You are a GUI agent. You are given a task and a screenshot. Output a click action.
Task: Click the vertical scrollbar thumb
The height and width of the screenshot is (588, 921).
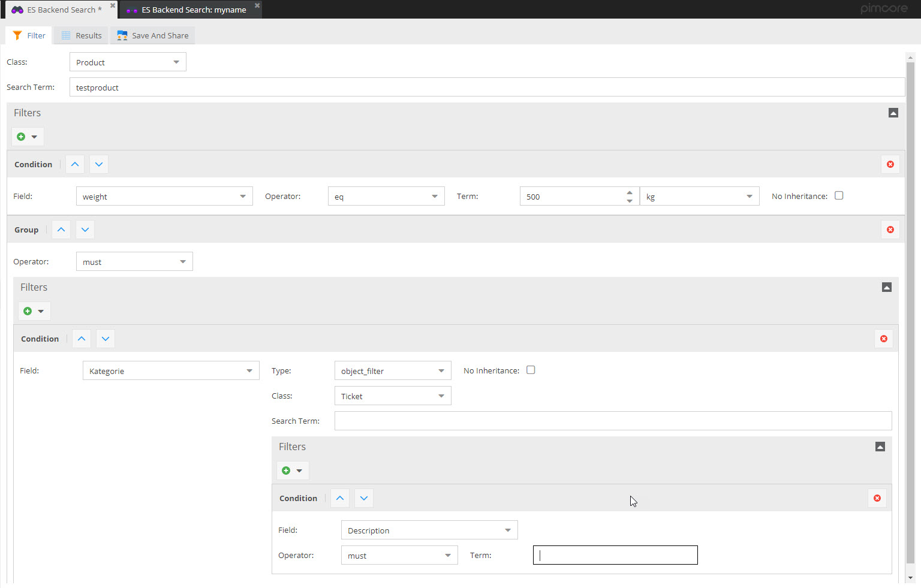point(910,312)
